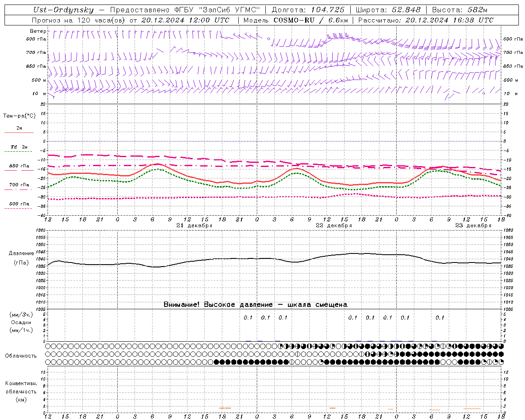Click the '23 декабря' date label
Viewport: 525px width, 420px height.
473,226
